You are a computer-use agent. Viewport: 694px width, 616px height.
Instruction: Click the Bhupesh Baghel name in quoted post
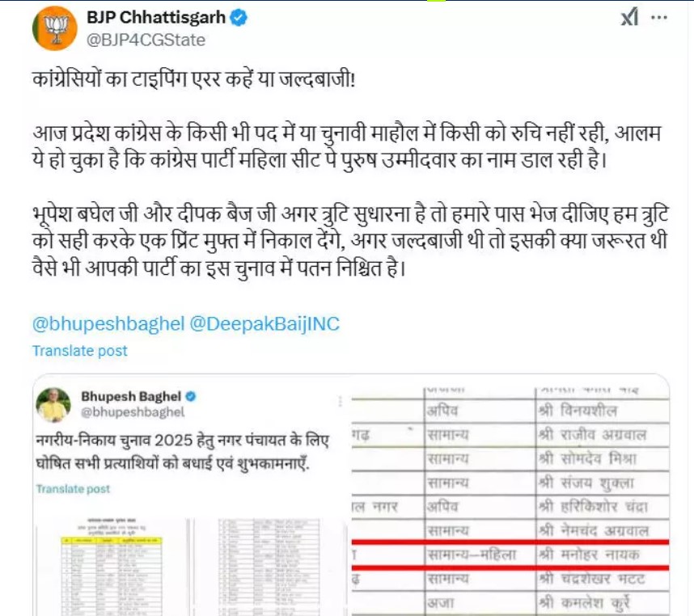click(131, 396)
